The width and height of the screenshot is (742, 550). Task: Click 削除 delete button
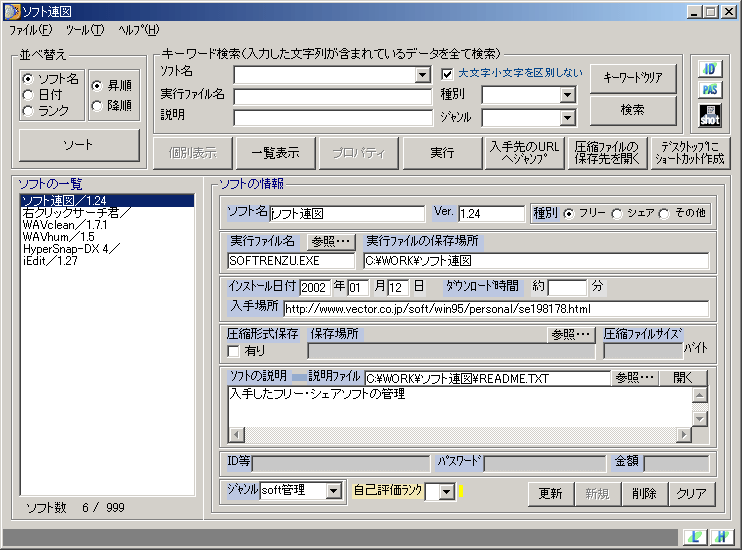[x=644, y=494]
